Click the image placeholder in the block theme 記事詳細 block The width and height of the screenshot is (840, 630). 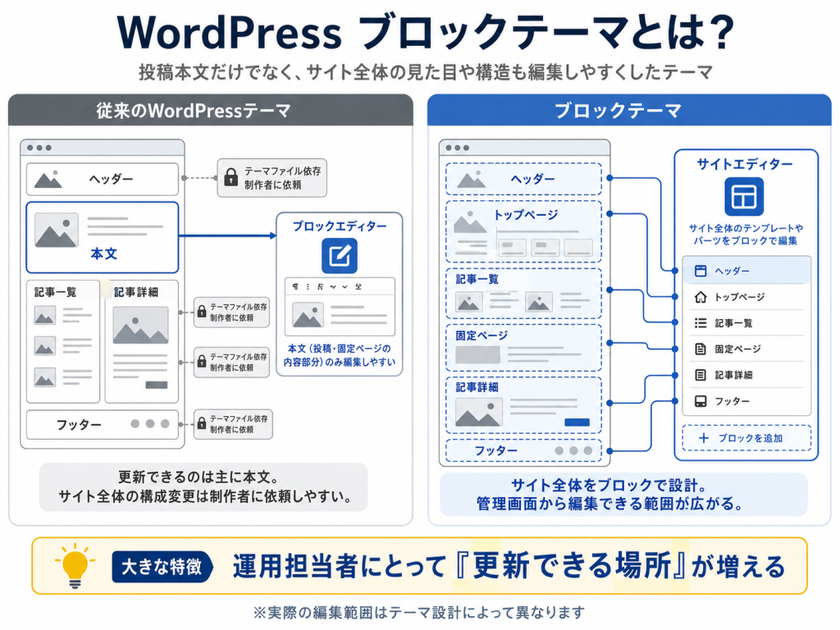pyautogui.click(x=478, y=412)
